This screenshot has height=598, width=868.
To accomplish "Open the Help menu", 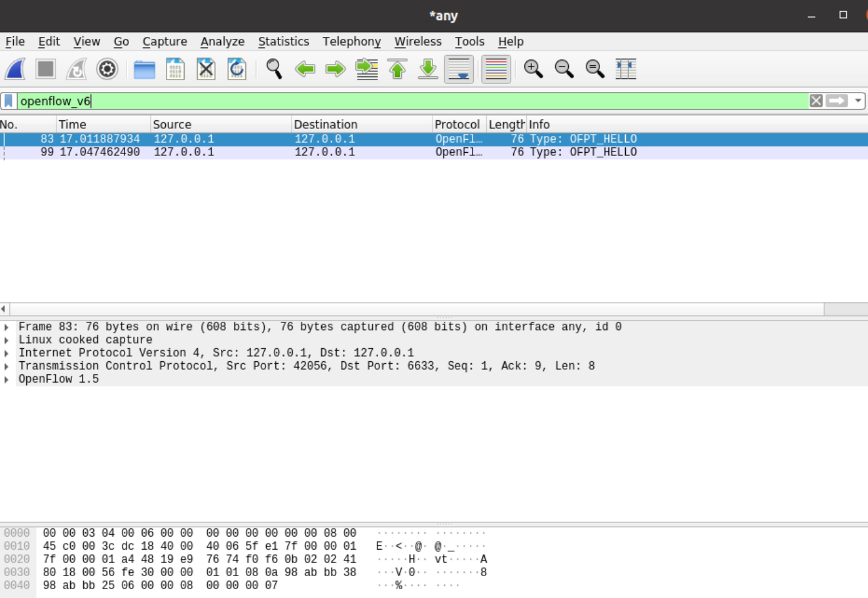I will click(x=511, y=41).
